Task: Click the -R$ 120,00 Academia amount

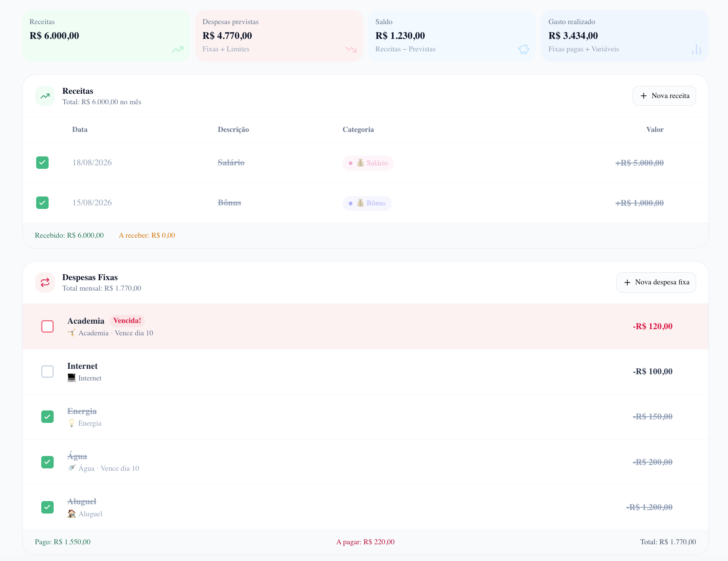Action: [x=653, y=326]
